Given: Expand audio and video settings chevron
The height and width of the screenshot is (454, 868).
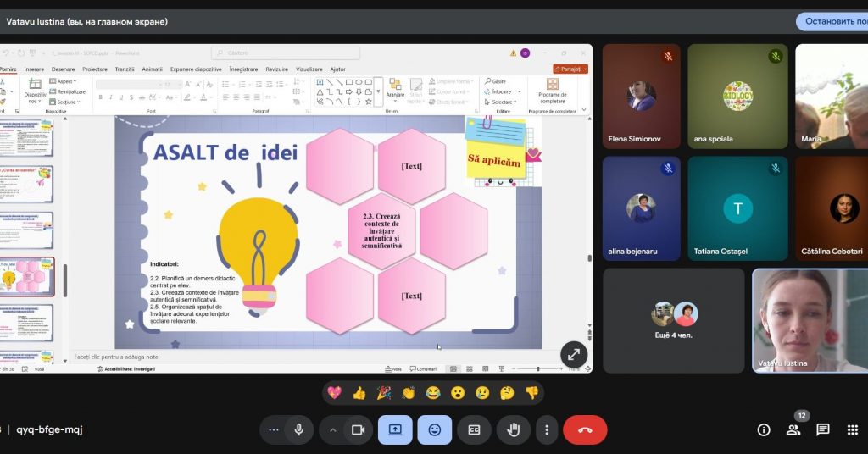Looking at the screenshot, I should pos(333,429).
